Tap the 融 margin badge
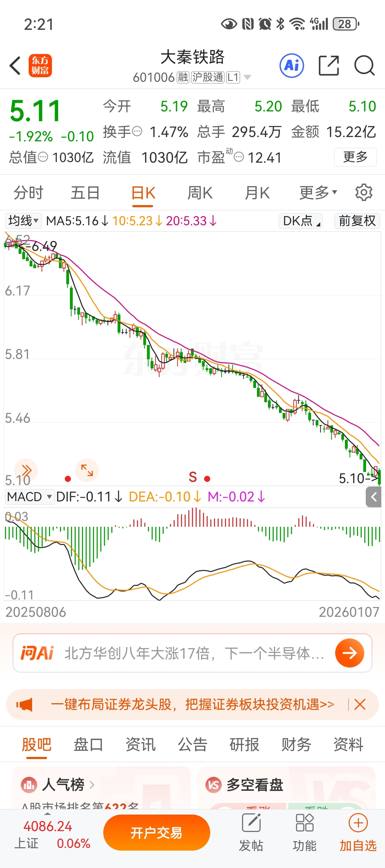Image resolution: width=385 pixels, height=868 pixels. point(182,78)
